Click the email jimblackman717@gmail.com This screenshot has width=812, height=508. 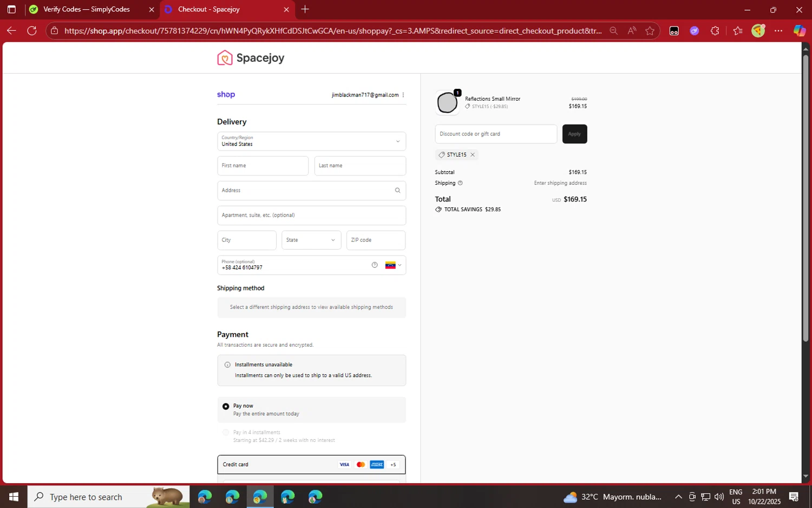coord(365,95)
